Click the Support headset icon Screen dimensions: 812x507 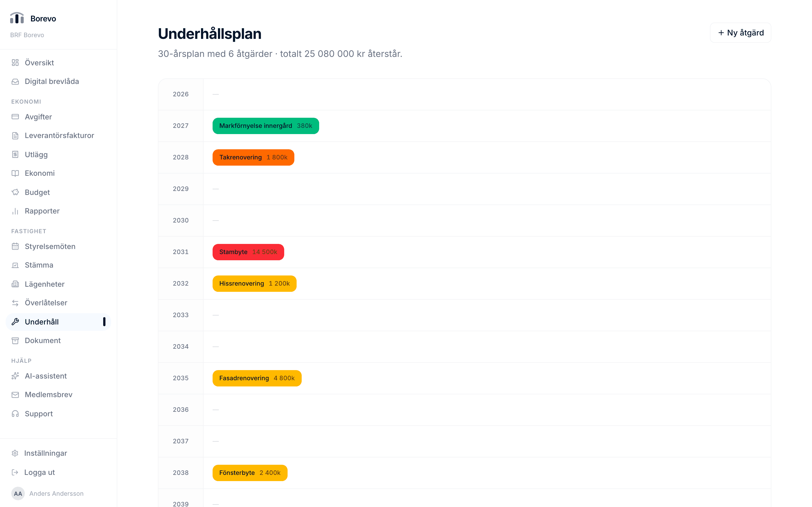point(15,414)
